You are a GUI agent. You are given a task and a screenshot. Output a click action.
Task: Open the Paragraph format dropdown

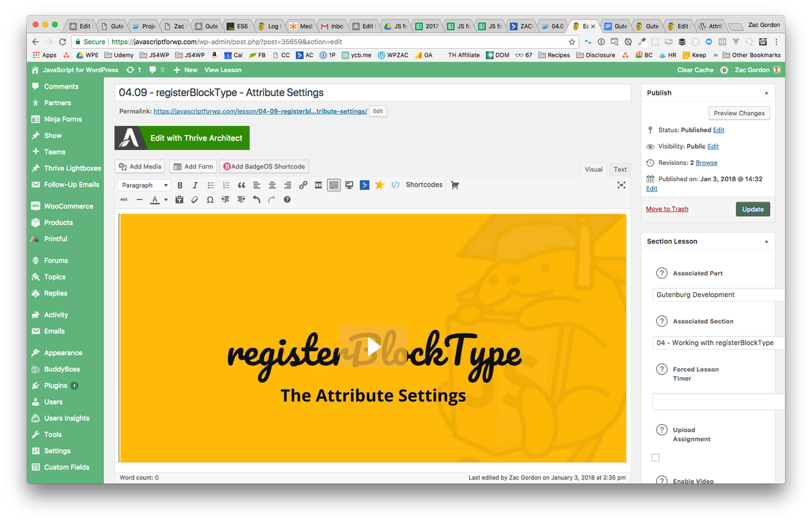coord(144,185)
